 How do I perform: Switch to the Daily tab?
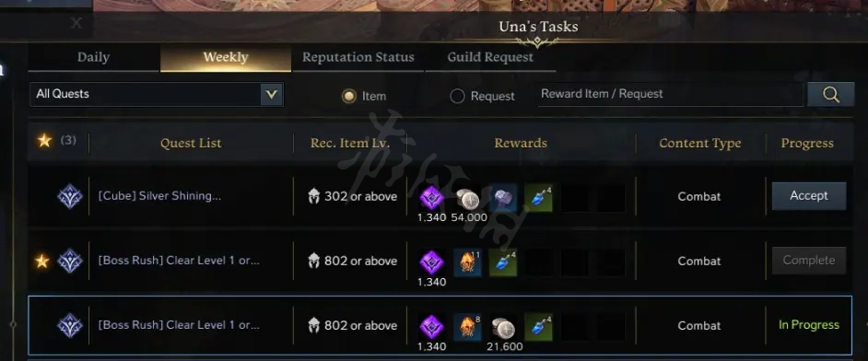94,57
